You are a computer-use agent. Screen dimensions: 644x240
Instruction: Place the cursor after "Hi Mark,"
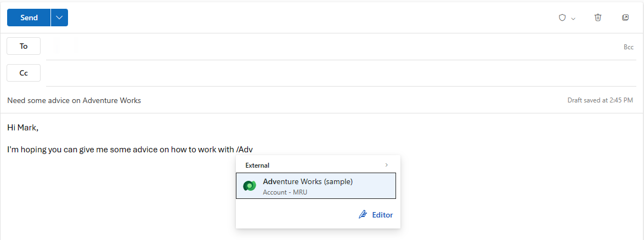click(x=39, y=128)
